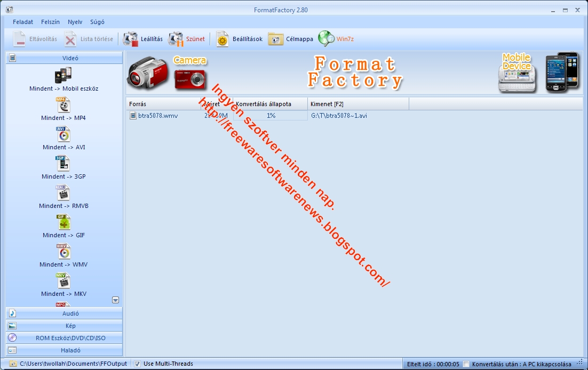
Task: Click the Eltávolítás remove icon
Action: click(19, 39)
